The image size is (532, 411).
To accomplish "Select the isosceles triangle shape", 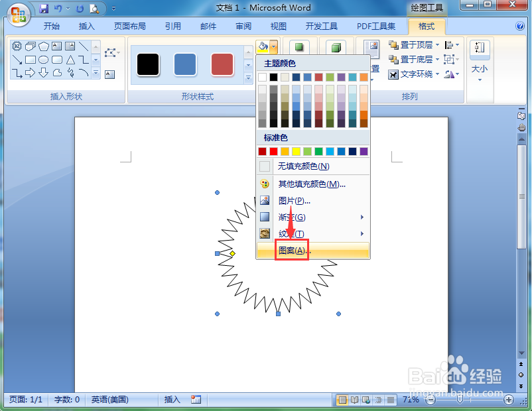I will 70,60.
